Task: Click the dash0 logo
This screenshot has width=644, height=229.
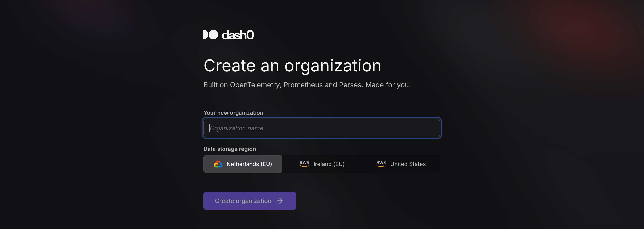Action: tap(228, 35)
